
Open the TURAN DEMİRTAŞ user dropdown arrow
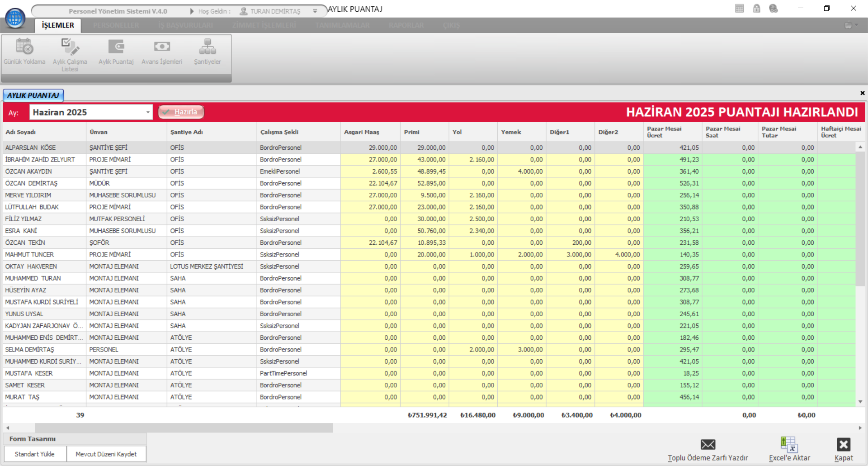[315, 11]
